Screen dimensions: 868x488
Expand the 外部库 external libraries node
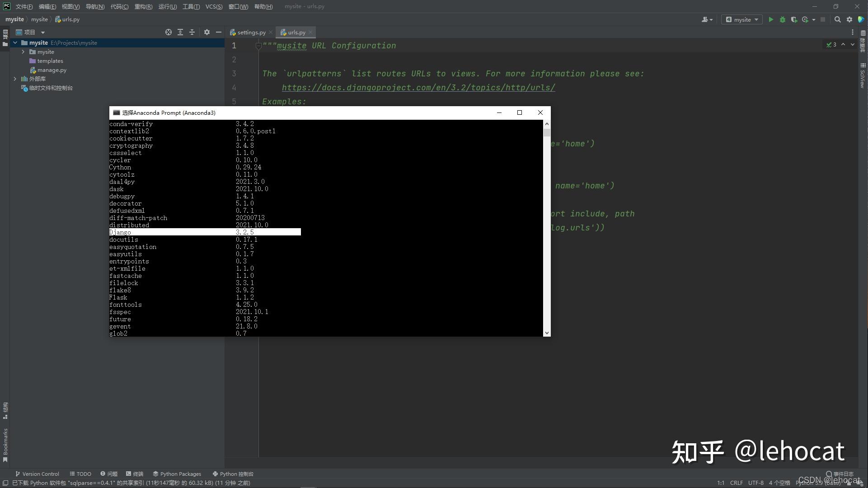(15, 79)
